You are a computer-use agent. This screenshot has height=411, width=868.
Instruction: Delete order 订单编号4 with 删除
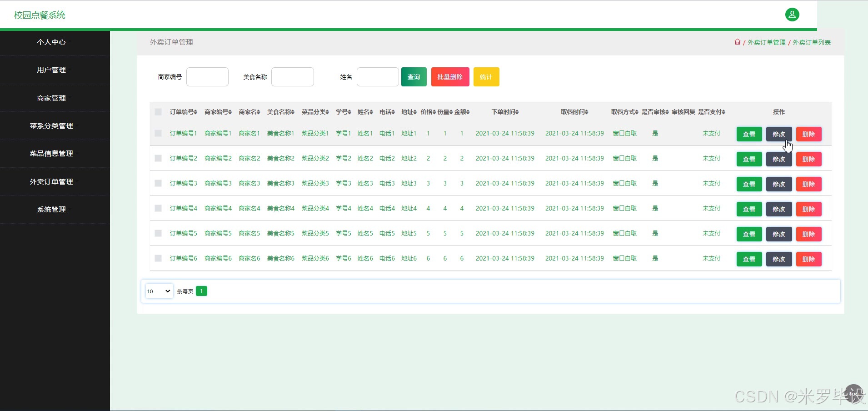click(809, 209)
